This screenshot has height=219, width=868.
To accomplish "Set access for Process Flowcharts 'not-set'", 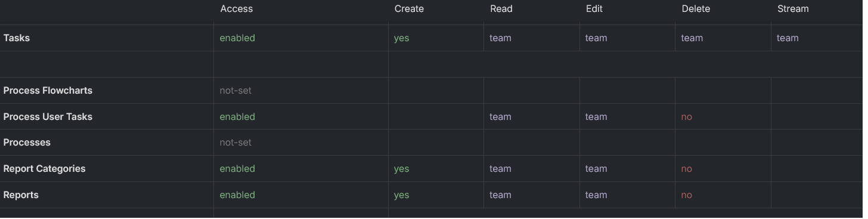I will coord(235,91).
